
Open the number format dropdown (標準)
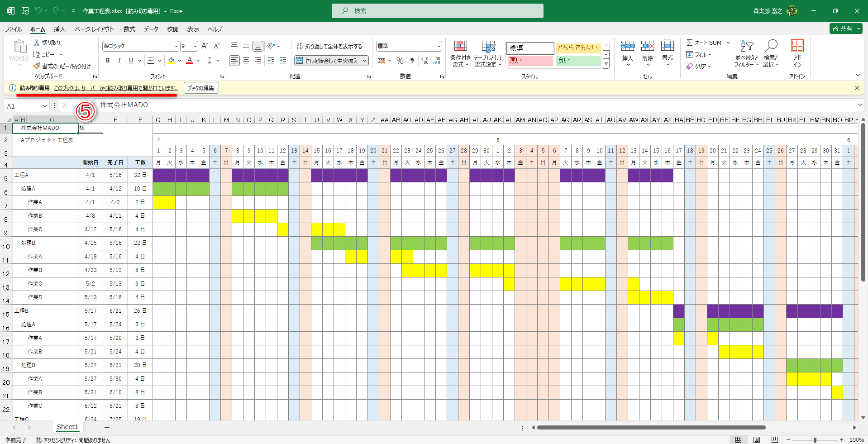(439, 46)
